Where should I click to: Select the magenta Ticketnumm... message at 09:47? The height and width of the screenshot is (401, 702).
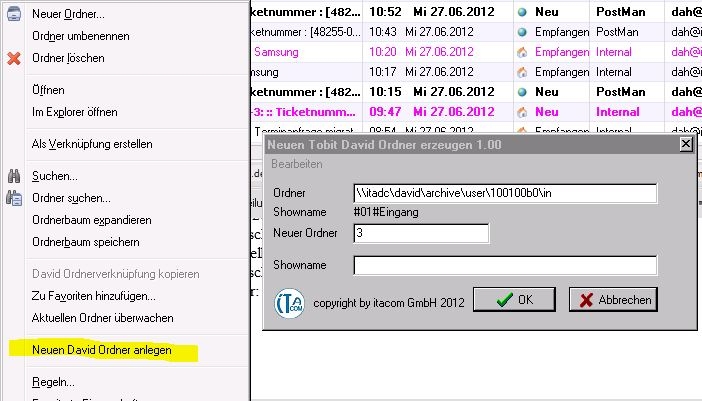pyautogui.click(x=476, y=112)
